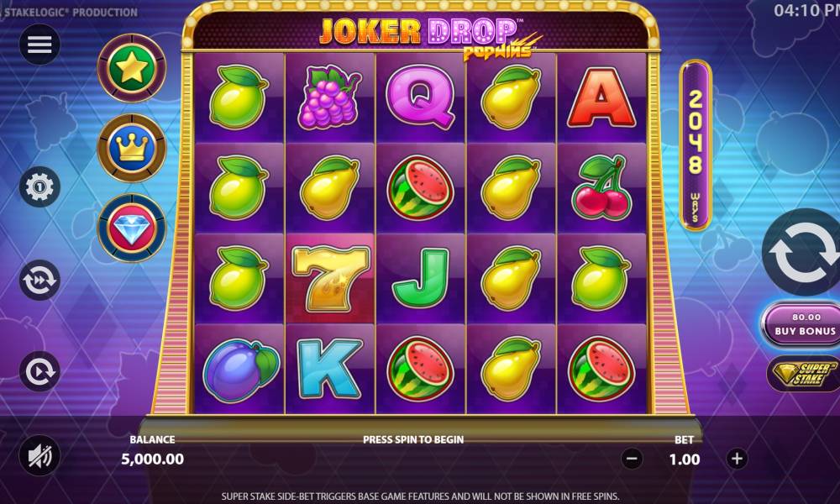The width and height of the screenshot is (840, 504).
Task: Open the hamburger menu
Action: click(x=39, y=45)
